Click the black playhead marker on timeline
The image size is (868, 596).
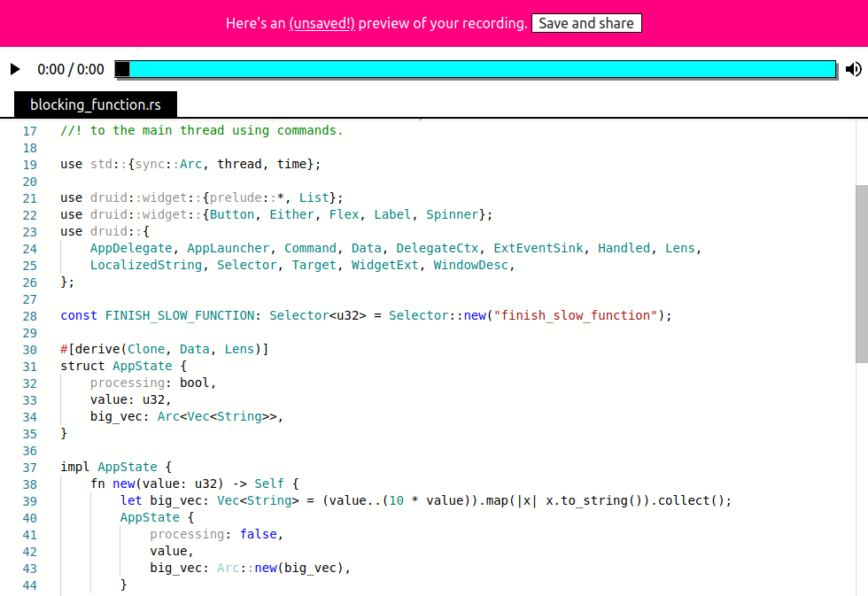coord(122,69)
